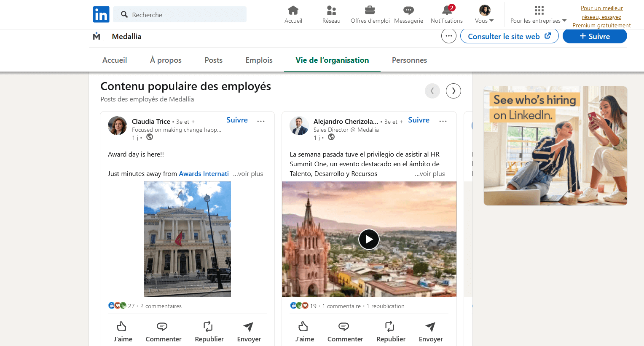The image size is (644, 346).
Task: Open 1 commentaire on Alejandro's post
Action: (x=341, y=306)
